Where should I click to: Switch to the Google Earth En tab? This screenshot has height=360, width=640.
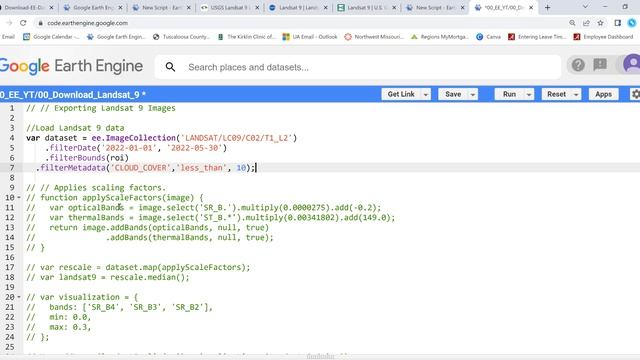click(x=92, y=7)
